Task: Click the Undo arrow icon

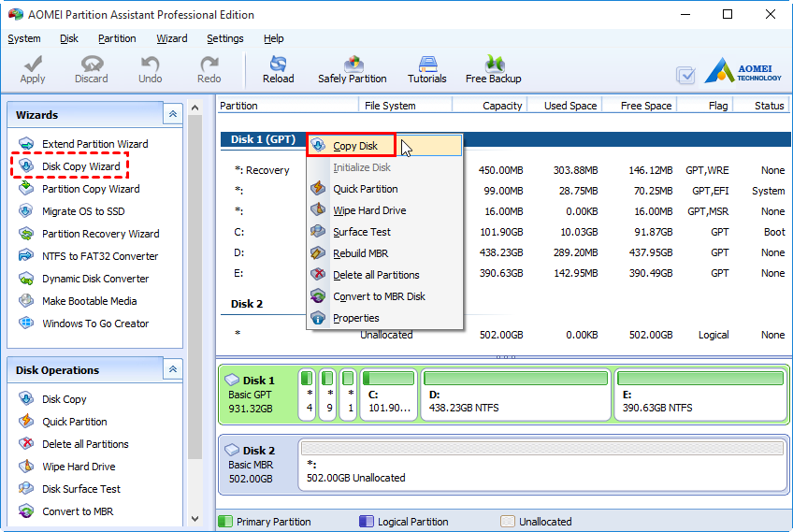Action: [151, 69]
